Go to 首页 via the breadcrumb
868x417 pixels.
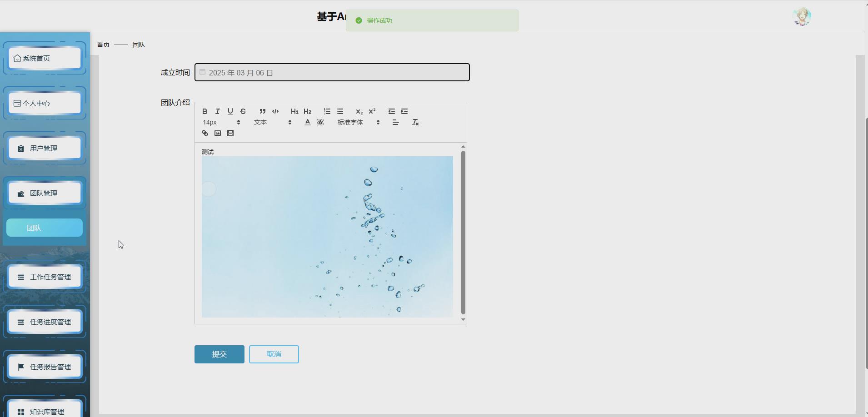[x=103, y=45]
